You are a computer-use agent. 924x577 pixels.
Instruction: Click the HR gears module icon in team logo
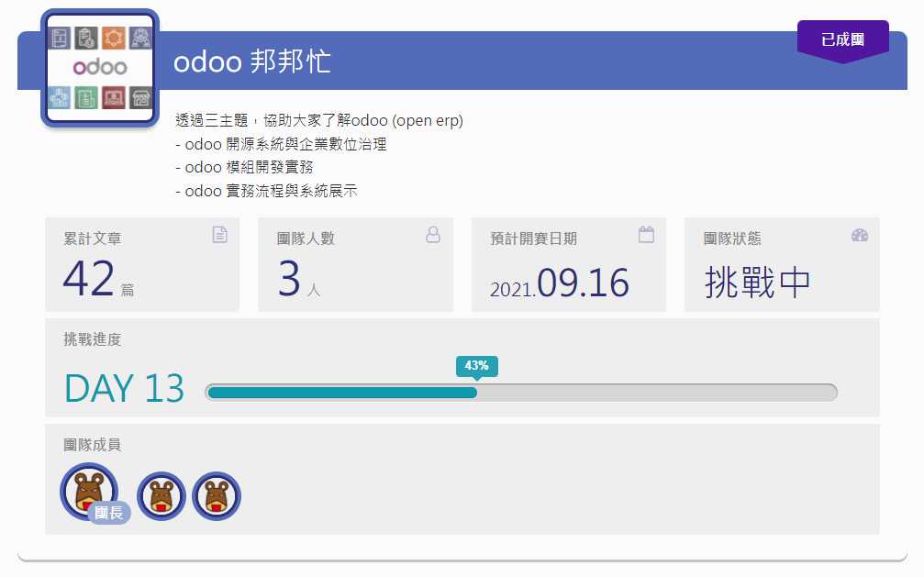[x=139, y=38]
